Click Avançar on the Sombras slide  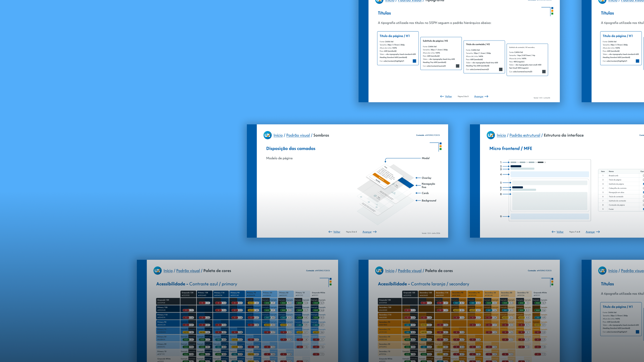pyautogui.click(x=367, y=232)
